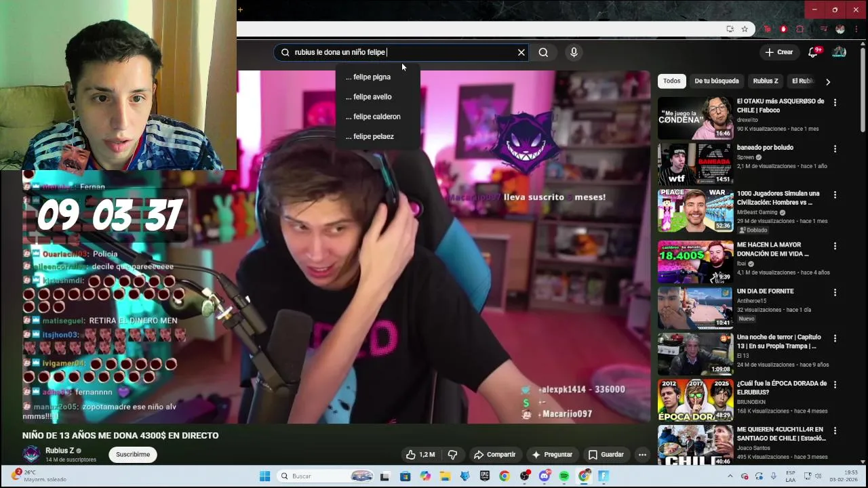Screen dimensions: 868x488
Task: Open 'baneado por boludo' video thumbnail
Action: (x=695, y=164)
